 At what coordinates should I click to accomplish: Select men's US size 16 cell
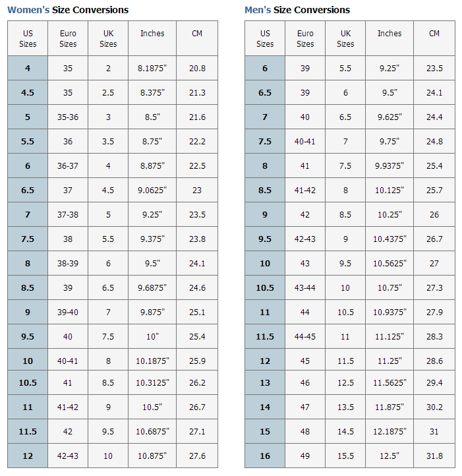point(265,456)
